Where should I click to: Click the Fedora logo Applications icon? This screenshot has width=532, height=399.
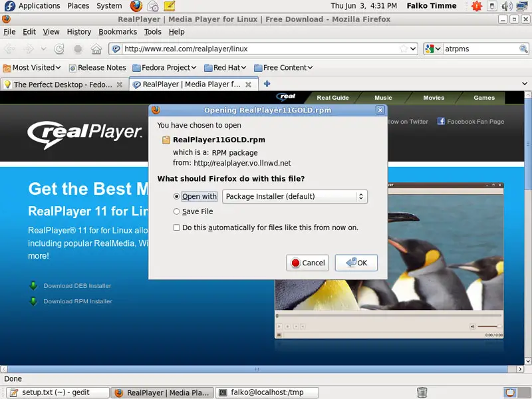[9, 6]
